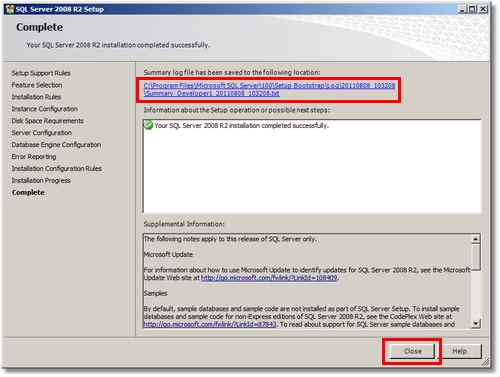Click the Supplemental Information scroll down arrow

[x=476, y=323]
